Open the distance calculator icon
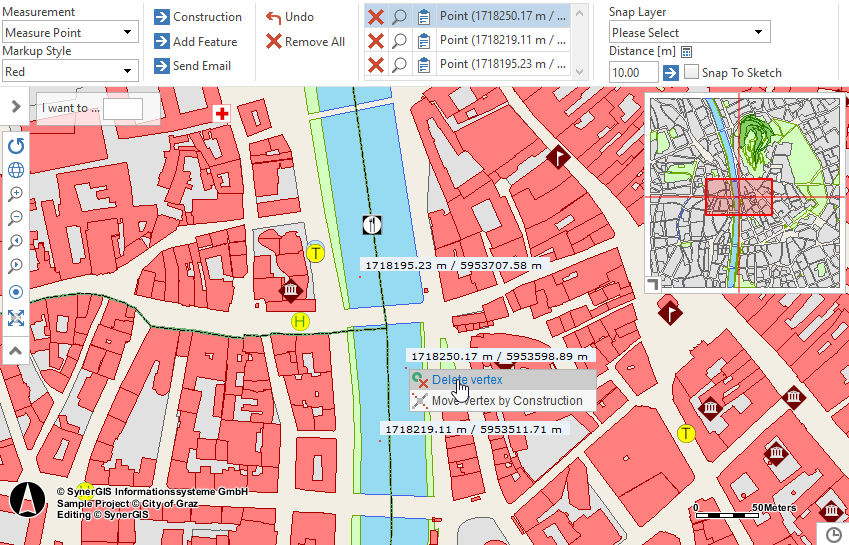849x545 pixels. tap(687, 51)
